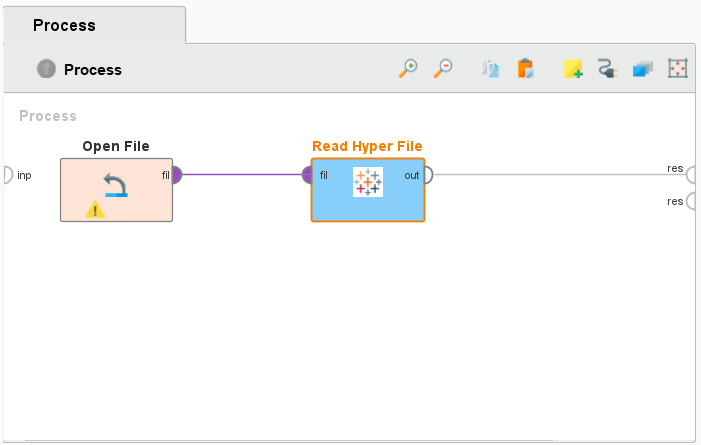Select the Open File operator
This screenshot has width=701, height=445.
click(x=116, y=190)
